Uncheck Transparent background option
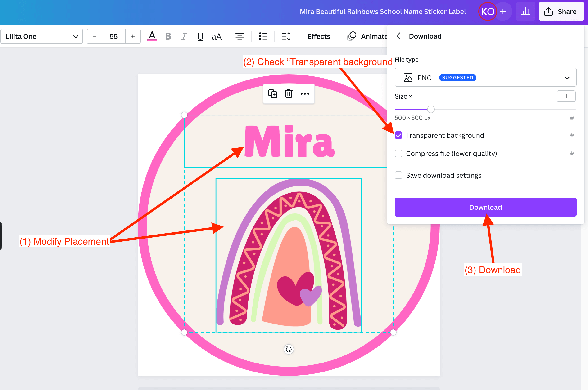The image size is (588, 390). 398,135
